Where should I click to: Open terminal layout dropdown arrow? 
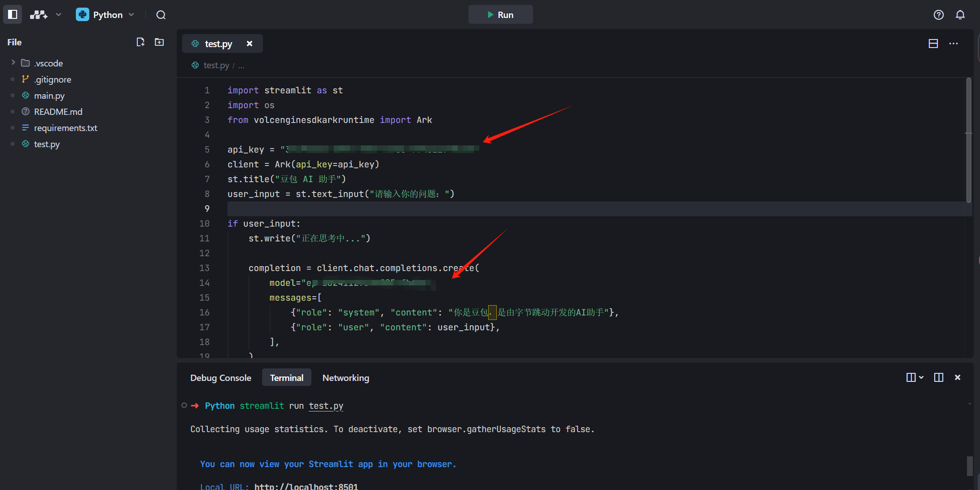(921, 377)
